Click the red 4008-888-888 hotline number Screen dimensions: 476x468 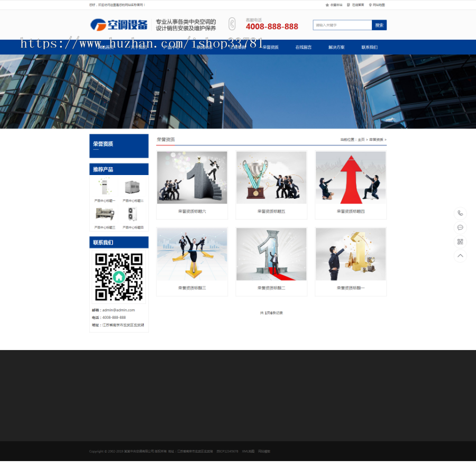272,27
